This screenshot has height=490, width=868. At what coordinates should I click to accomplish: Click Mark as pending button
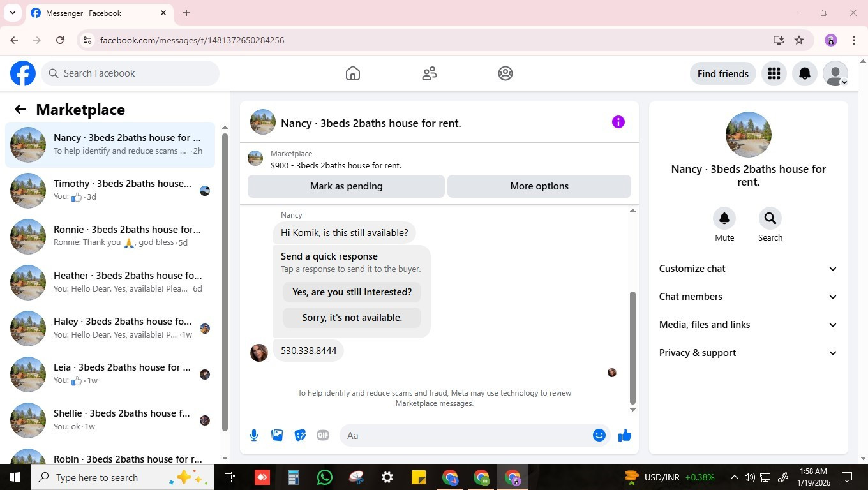click(x=346, y=186)
